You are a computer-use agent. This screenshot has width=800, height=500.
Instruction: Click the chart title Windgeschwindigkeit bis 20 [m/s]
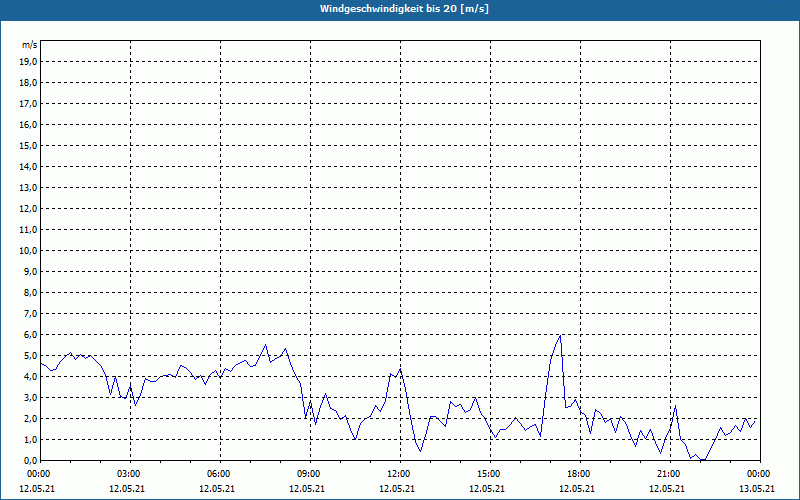404,9
